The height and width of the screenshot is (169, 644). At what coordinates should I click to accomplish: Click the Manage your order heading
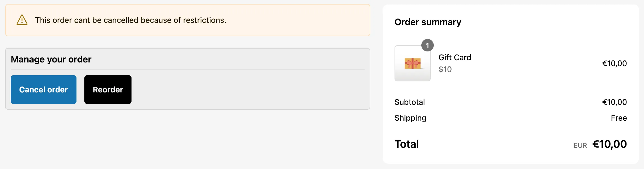coord(51,59)
